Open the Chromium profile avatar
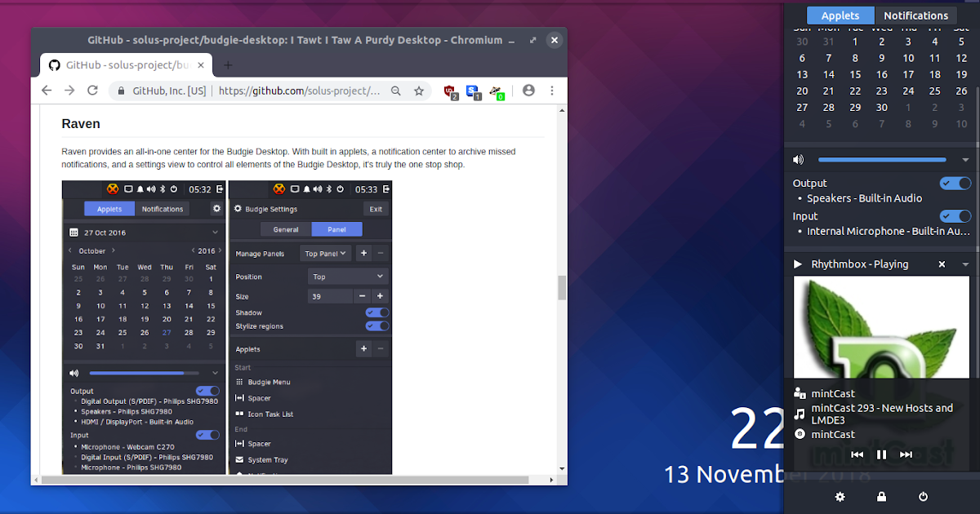This screenshot has height=514, width=980. [x=528, y=91]
